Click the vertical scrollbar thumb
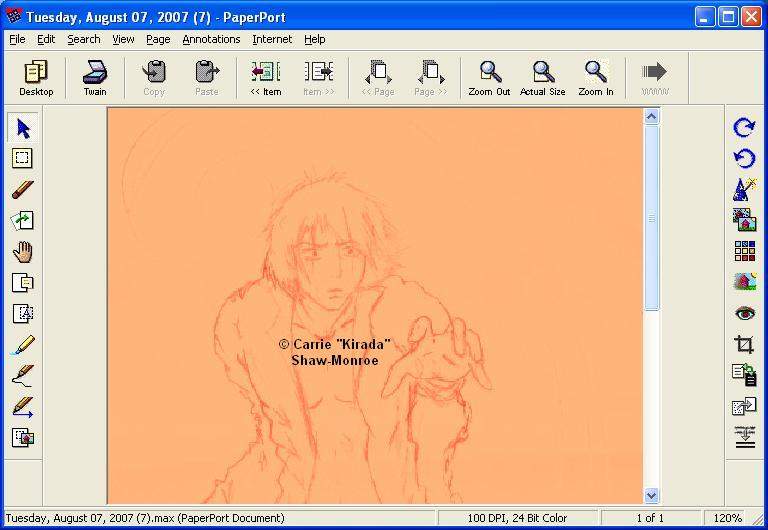 point(651,218)
